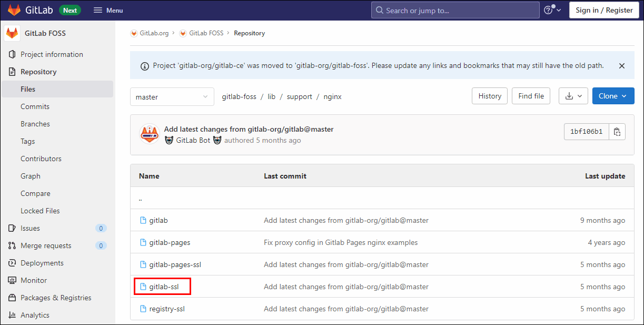Screen dimensions: 644x325
Task: Copy the commit SHA with clipboard icon
Action: [x=617, y=132]
